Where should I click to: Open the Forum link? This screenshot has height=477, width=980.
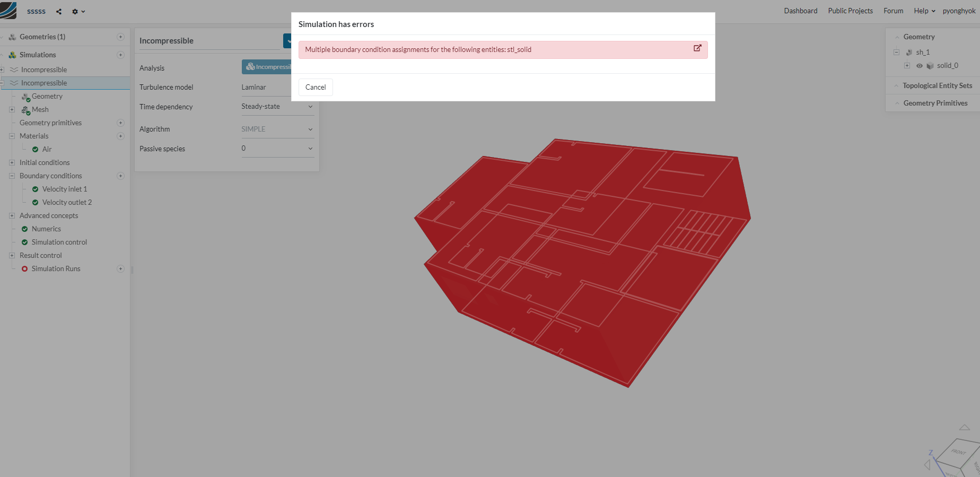click(894, 11)
